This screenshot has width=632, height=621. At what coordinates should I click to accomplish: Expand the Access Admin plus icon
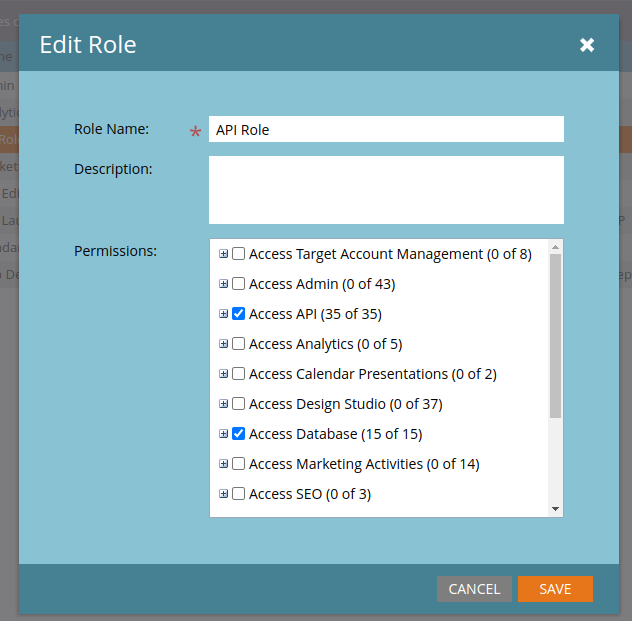point(224,284)
